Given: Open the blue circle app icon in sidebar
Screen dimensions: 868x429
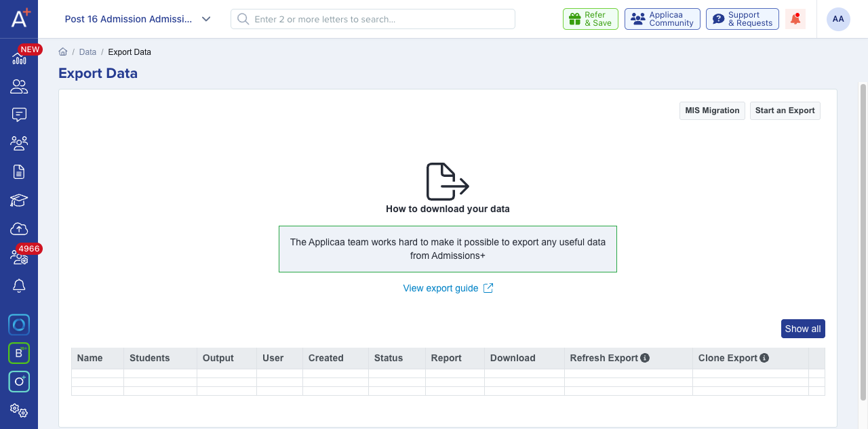Looking at the screenshot, I should (x=19, y=325).
